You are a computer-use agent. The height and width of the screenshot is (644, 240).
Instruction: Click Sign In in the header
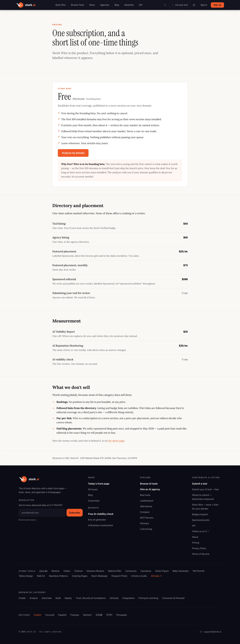(x=204, y=5)
